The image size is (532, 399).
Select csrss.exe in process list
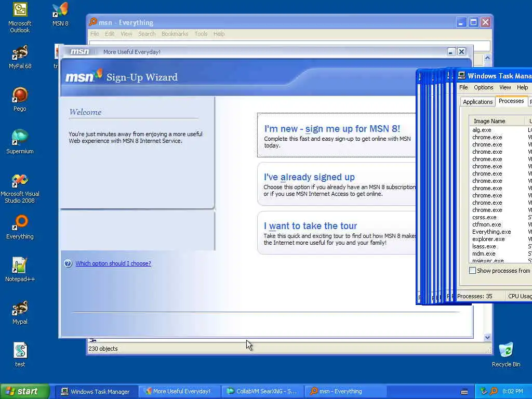pyautogui.click(x=484, y=217)
